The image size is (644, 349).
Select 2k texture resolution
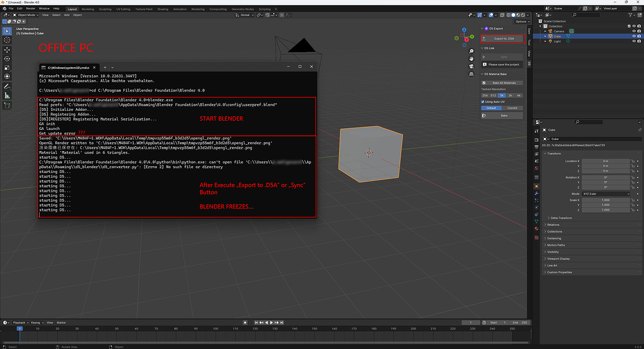pyautogui.click(x=510, y=96)
